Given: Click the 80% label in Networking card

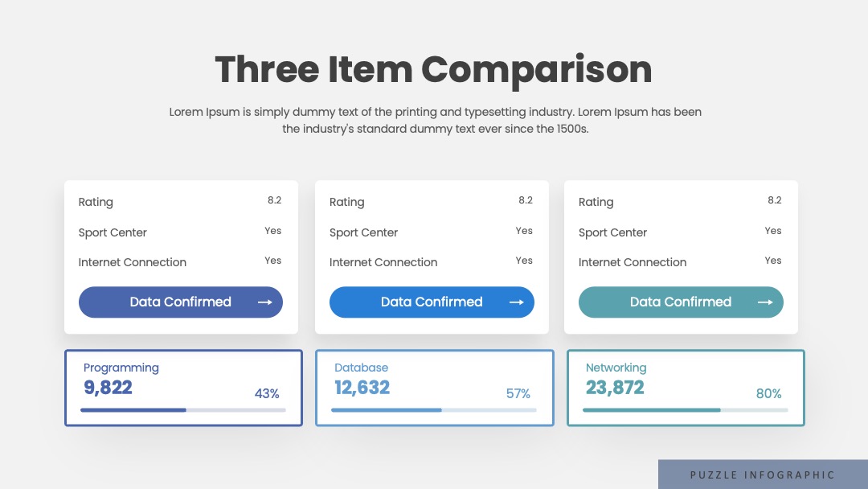Looking at the screenshot, I should tap(769, 394).
